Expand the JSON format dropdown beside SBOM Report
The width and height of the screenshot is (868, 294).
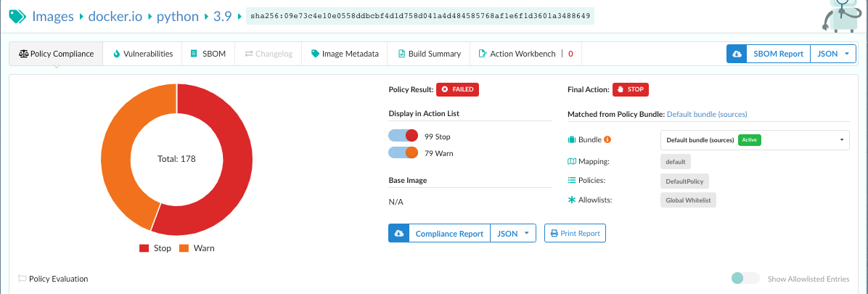click(833, 54)
